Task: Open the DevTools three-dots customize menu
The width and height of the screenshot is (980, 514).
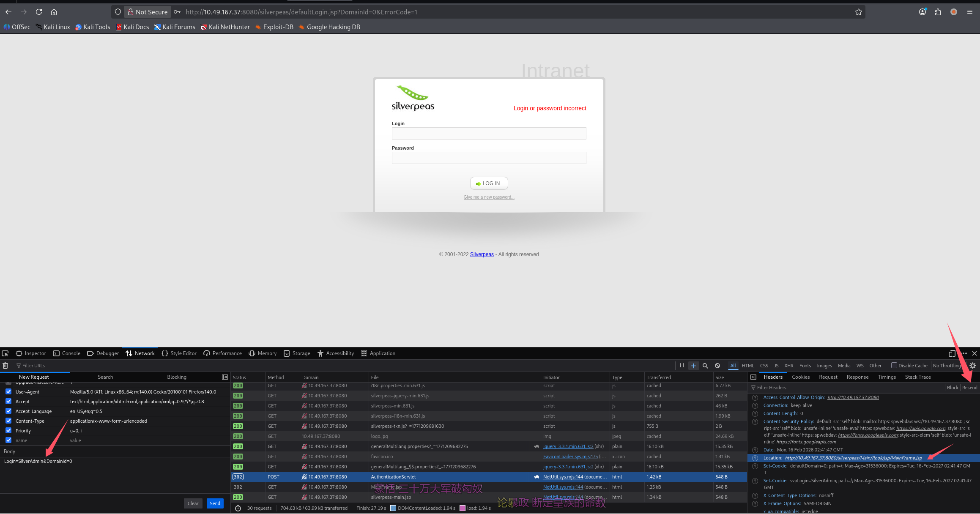Action: 964,353
